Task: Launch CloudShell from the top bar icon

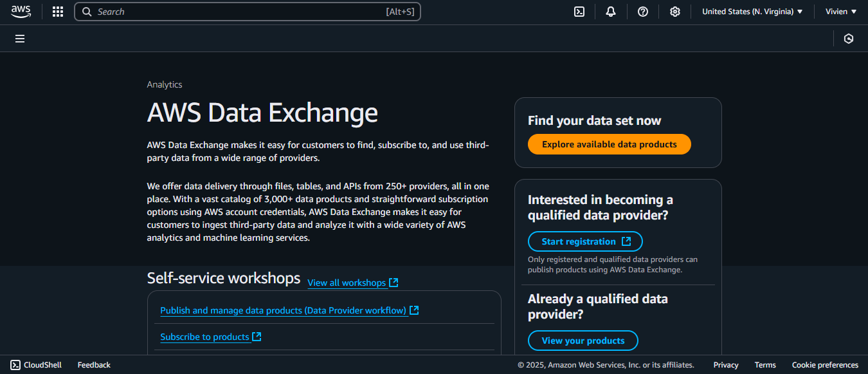Action: (579, 12)
